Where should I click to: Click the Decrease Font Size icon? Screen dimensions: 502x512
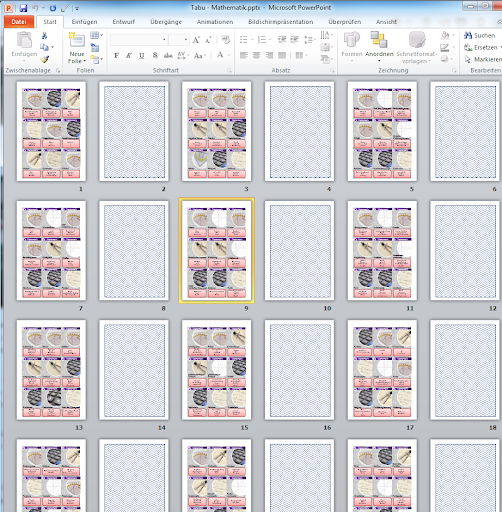[x=208, y=40]
